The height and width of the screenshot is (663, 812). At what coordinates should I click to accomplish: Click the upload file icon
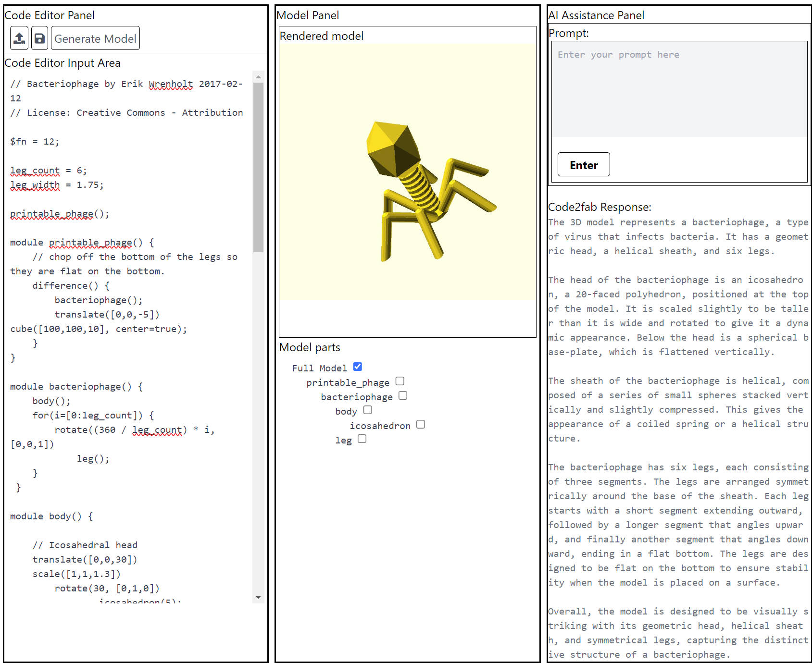point(19,38)
